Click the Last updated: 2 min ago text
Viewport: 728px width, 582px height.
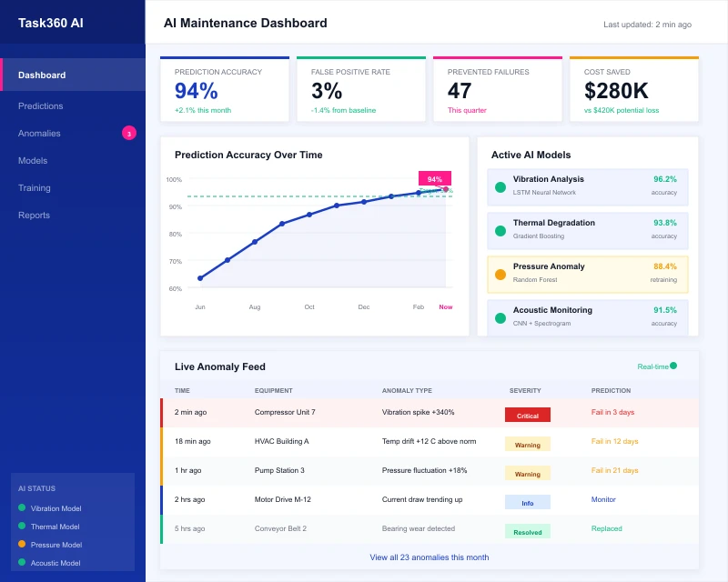pos(647,25)
